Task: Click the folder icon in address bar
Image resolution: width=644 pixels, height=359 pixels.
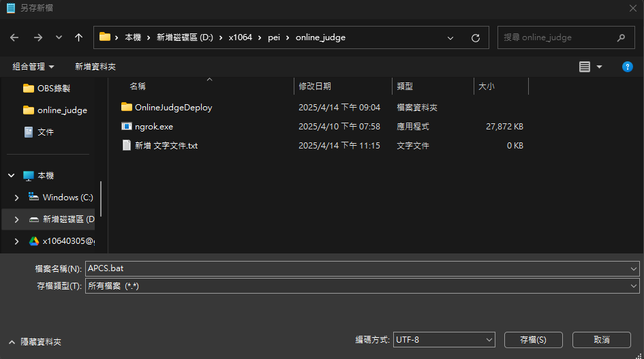Action: [x=105, y=37]
